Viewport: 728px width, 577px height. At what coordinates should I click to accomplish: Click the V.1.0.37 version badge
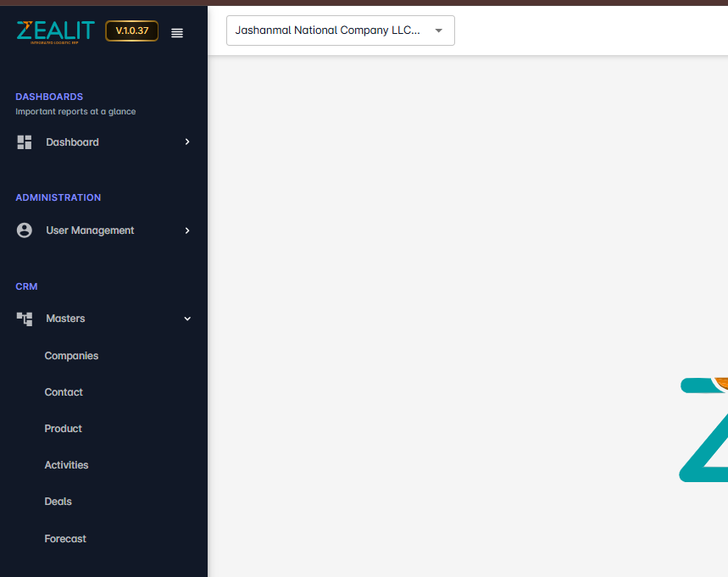131,31
